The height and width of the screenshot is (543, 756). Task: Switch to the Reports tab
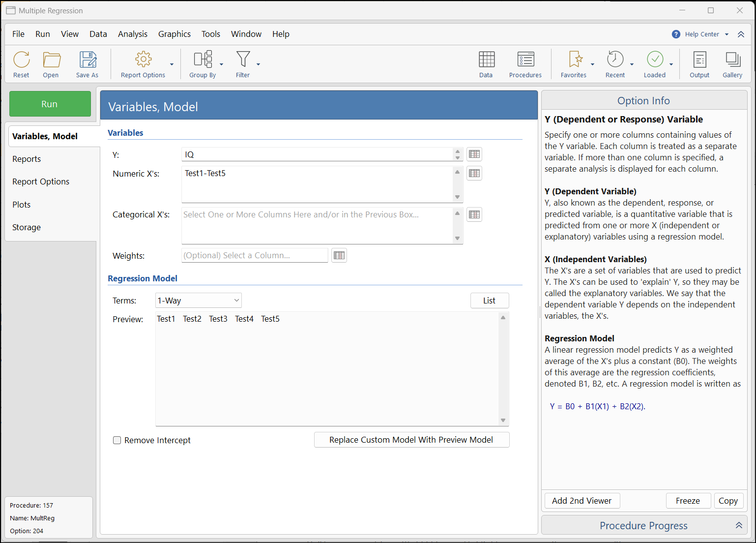tap(27, 159)
